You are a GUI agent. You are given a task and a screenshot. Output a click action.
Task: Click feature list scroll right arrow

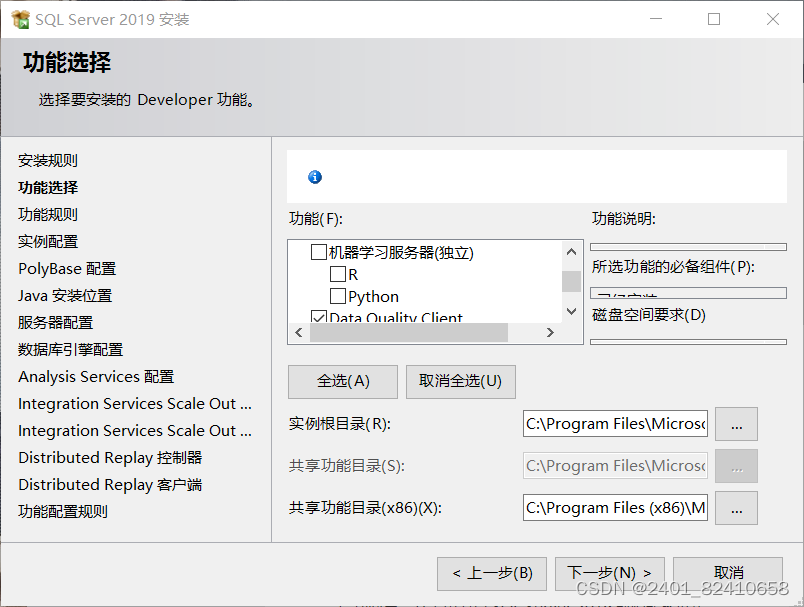550,333
